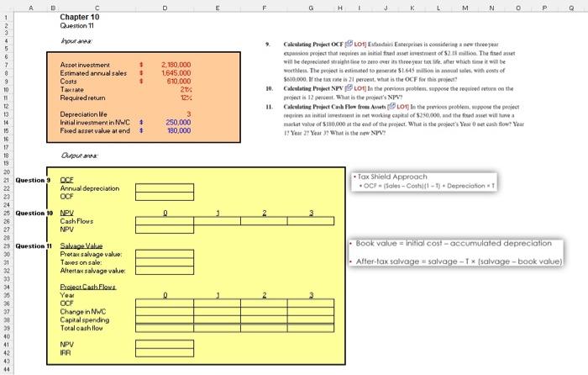Click the Annual depreciation output cell
Screen dimensions: 588x375
165,188
